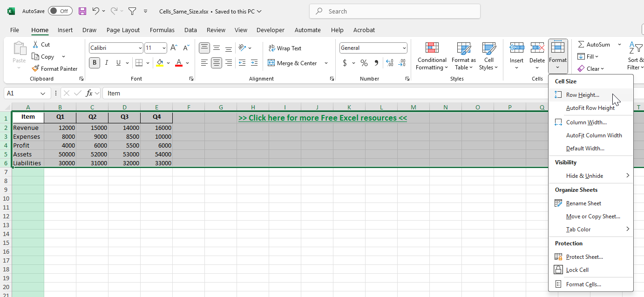The image size is (644, 297).
Task: Switch to the Formulas tab
Action: pyautogui.click(x=162, y=30)
